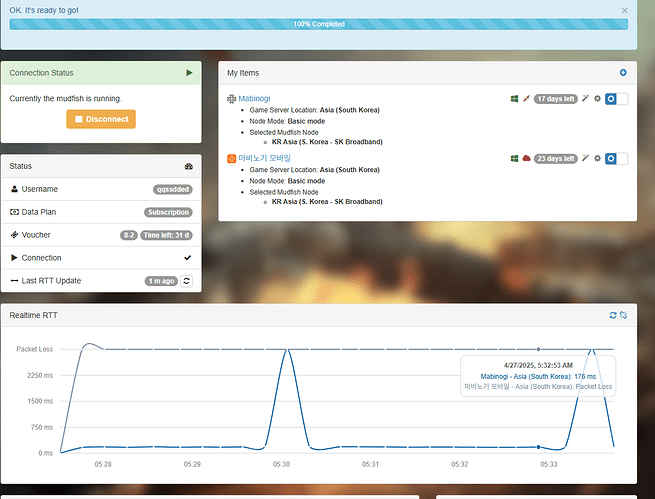Dismiss the 'OK. It's ready to go!' notification
655x499 pixels.
coord(625,10)
